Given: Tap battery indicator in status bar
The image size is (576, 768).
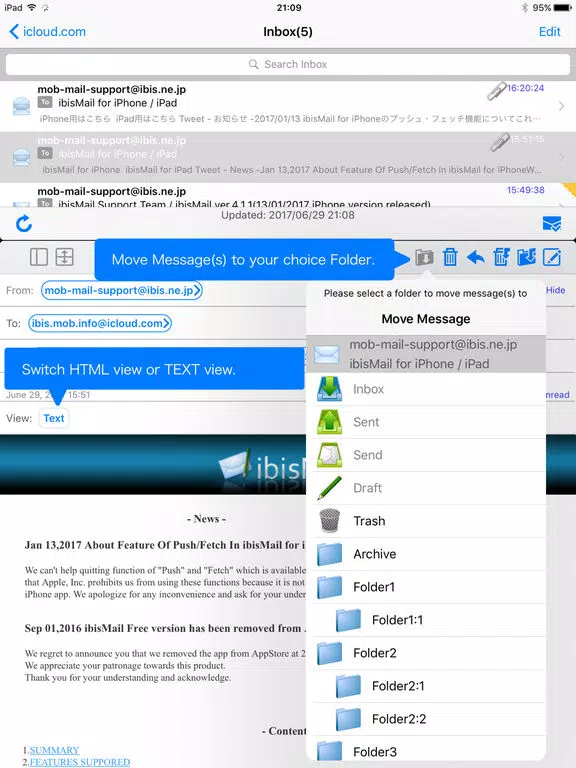Looking at the screenshot, I should (562, 8).
